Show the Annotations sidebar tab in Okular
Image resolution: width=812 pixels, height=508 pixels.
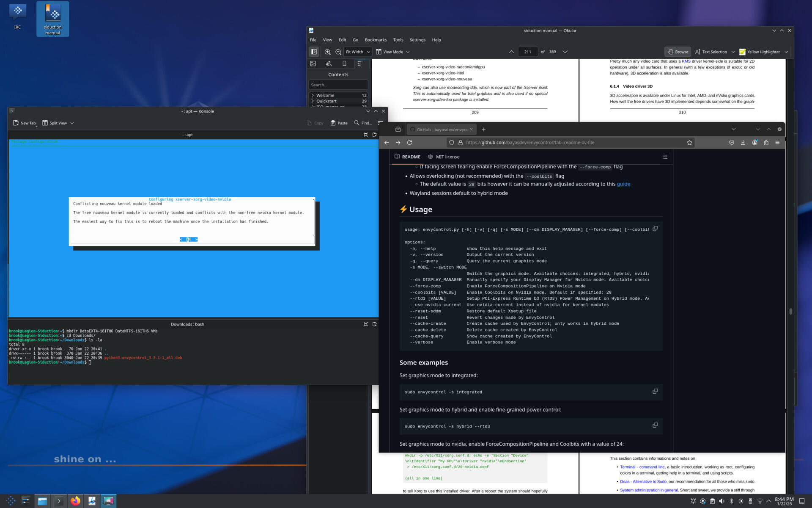(x=329, y=63)
